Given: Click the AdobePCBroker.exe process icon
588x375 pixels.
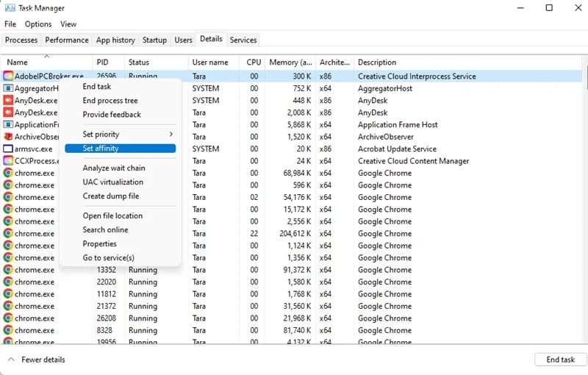Looking at the screenshot, I should click(8, 76).
